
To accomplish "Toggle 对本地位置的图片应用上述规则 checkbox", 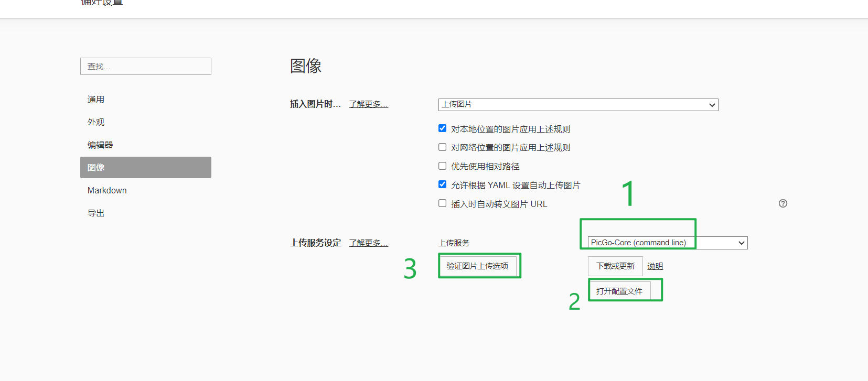I will [x=442, y=128].
